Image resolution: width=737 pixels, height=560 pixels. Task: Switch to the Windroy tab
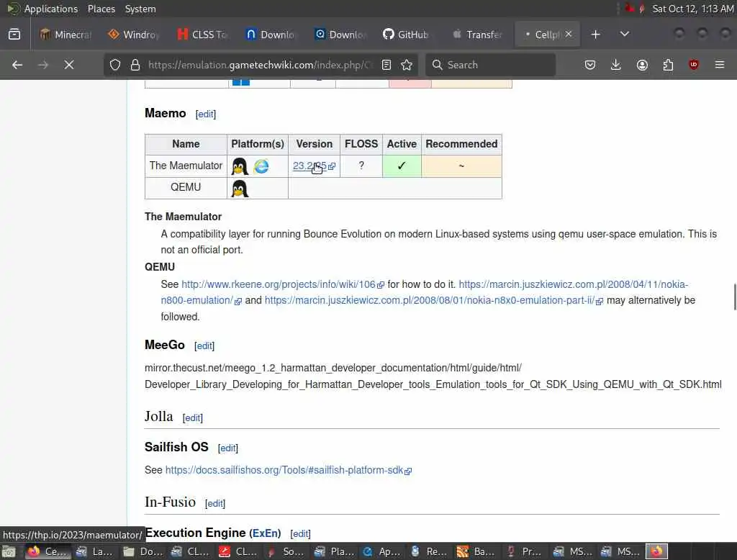coord(134,35)
